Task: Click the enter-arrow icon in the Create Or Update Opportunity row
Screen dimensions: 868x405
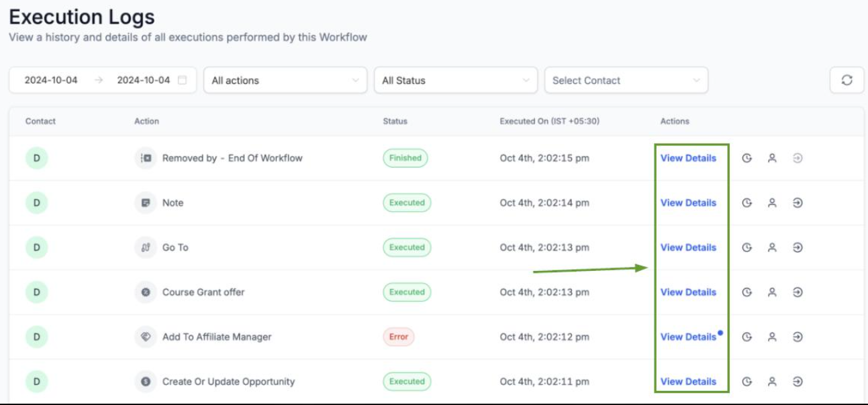Action: (798, 382)
